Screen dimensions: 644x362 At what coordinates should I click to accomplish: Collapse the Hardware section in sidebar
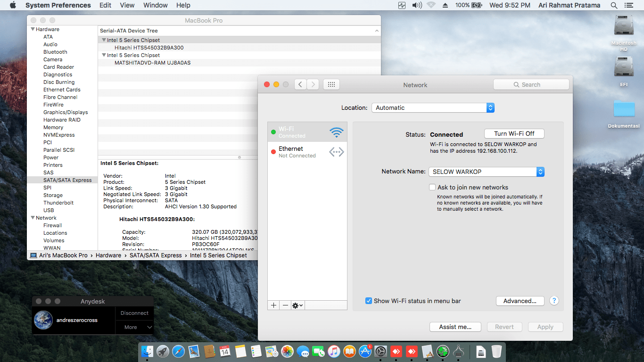pos(33,29)
